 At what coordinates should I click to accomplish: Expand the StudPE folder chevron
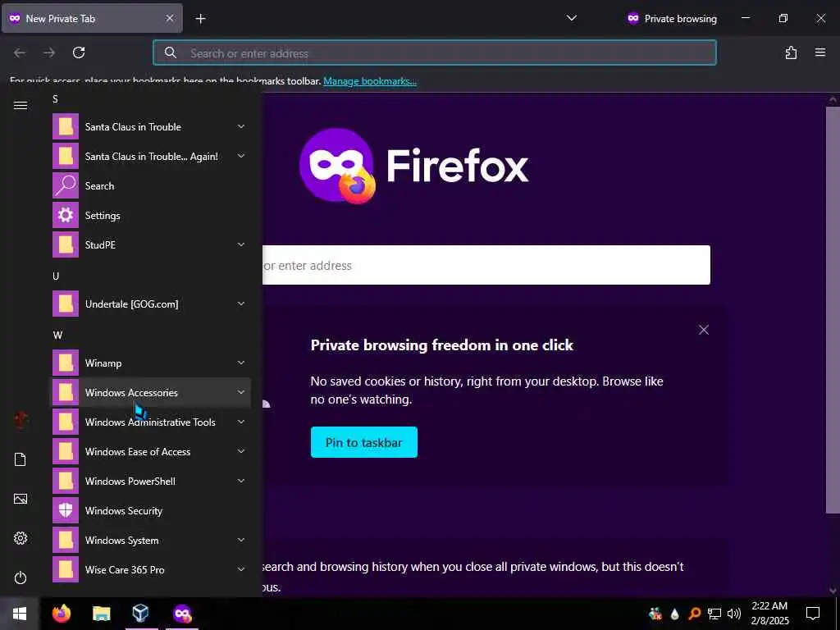coord(241,244)
